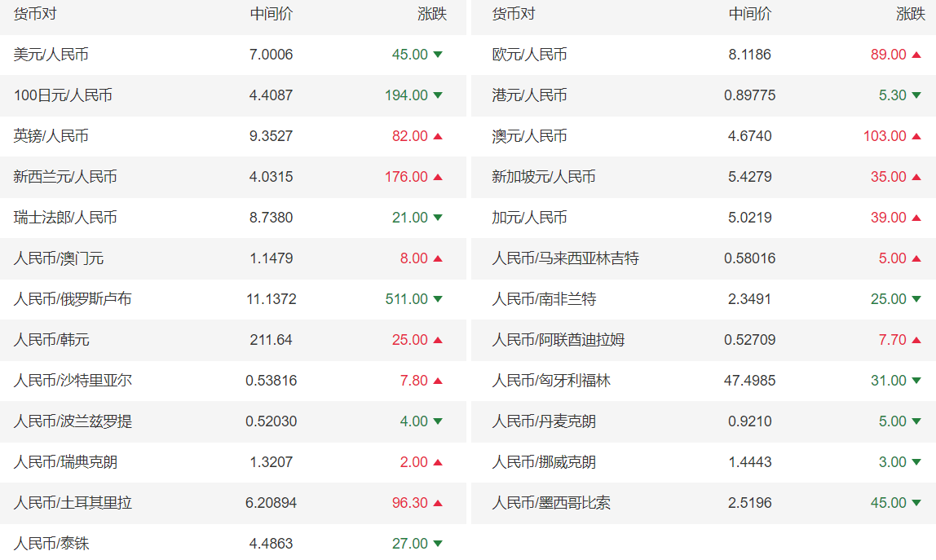This screenshot has width=936, height=560.
Task: Click the green arrow for 人民币/匈牙利福林
Action: click(916, 381)
